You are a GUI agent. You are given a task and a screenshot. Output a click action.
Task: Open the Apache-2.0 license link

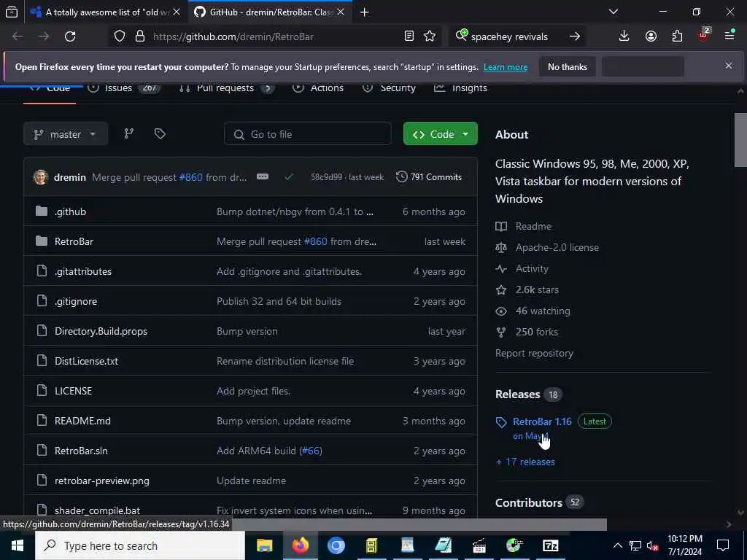557,248
